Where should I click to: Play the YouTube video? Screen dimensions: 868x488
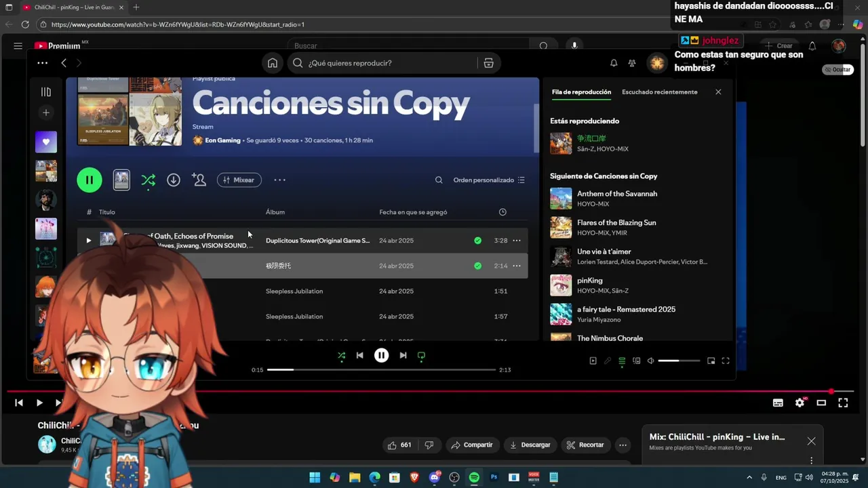[39, 403]
